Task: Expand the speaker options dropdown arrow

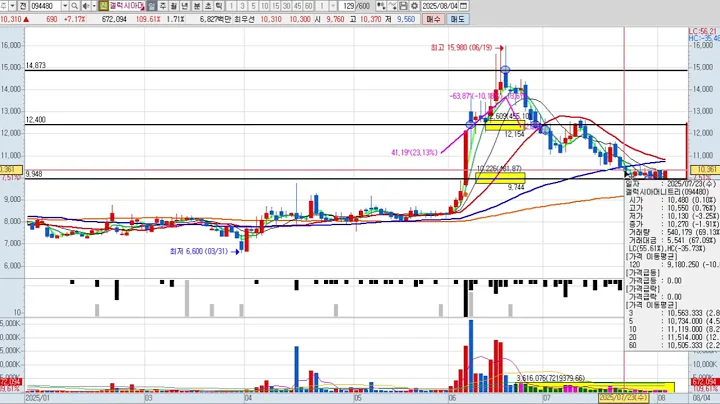Action: (x=94, y=6)
